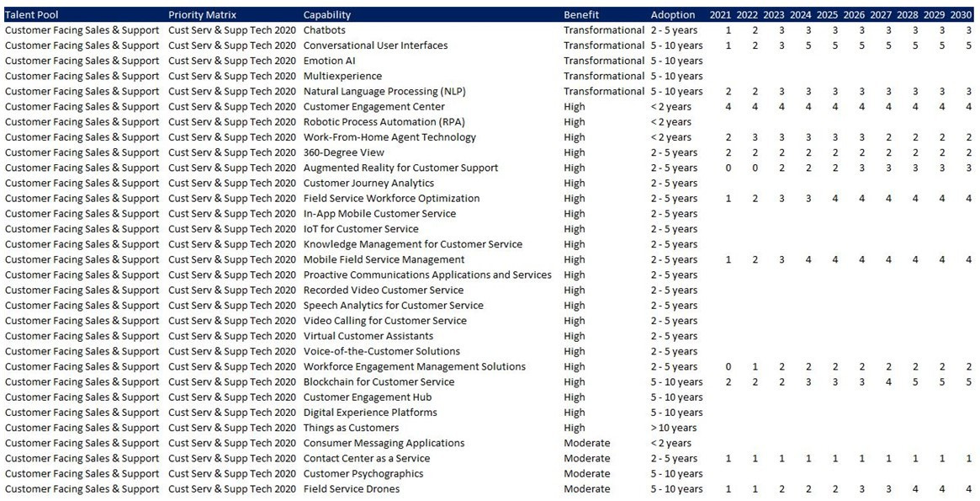Click 2022 value in Workforce Engagement Management row

[x=755, y=366]
